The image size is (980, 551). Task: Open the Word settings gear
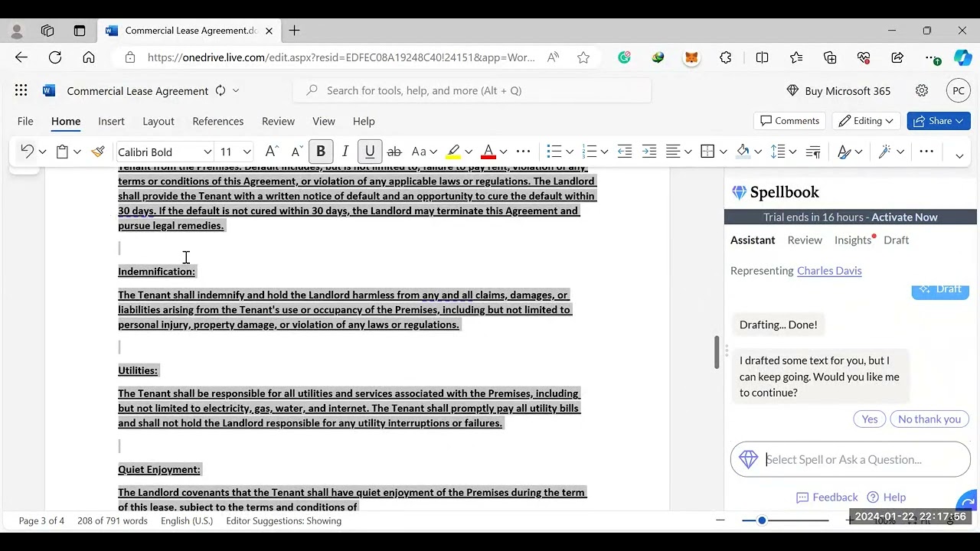click(922, 90)
